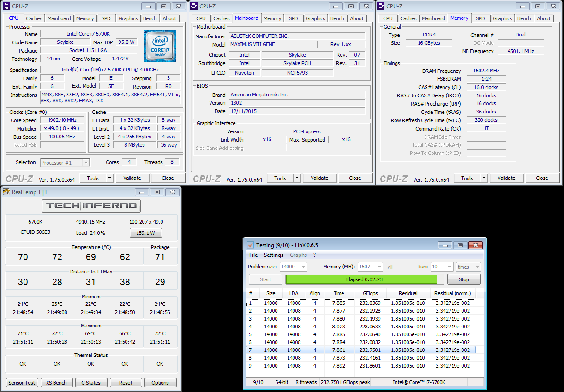Click Package temperature 71 in RealTemp
Screen dimensions: 564x392
160,257
